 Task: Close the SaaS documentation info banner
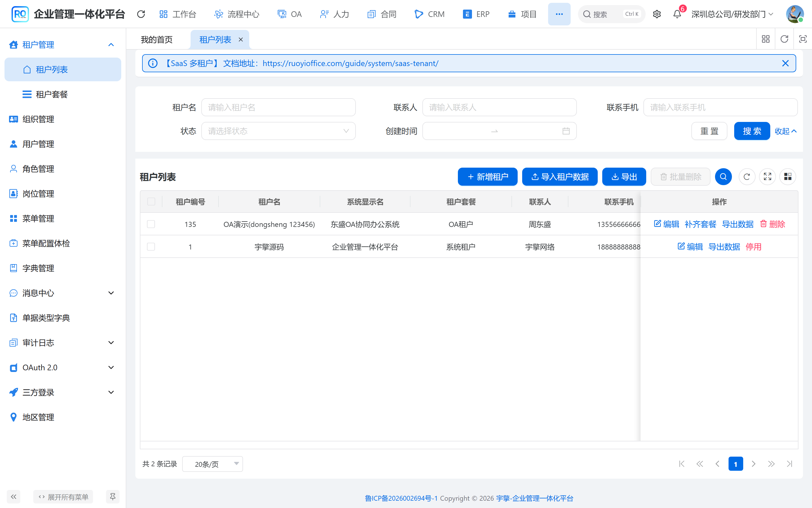tap(785, 63)
